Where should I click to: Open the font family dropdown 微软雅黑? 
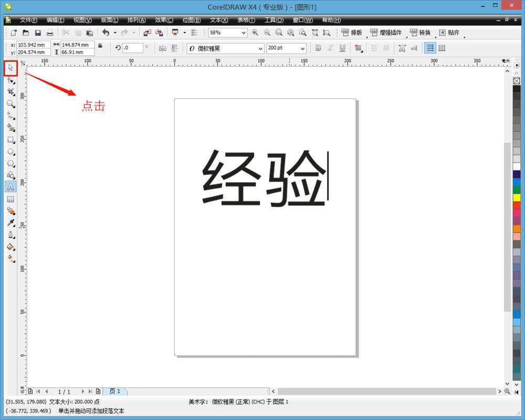[x=261, y=48]
